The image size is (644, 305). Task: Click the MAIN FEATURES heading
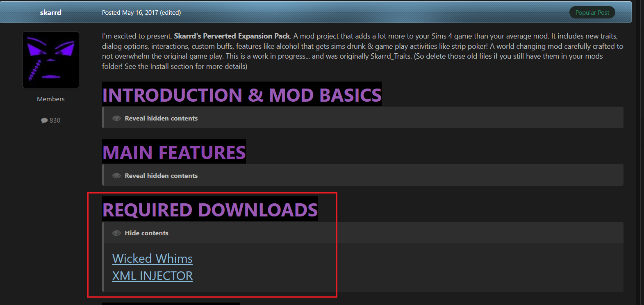174,152
